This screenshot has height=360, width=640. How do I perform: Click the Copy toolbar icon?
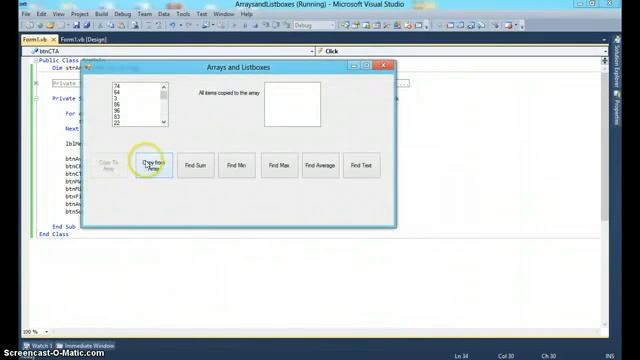tap(111, 25)
